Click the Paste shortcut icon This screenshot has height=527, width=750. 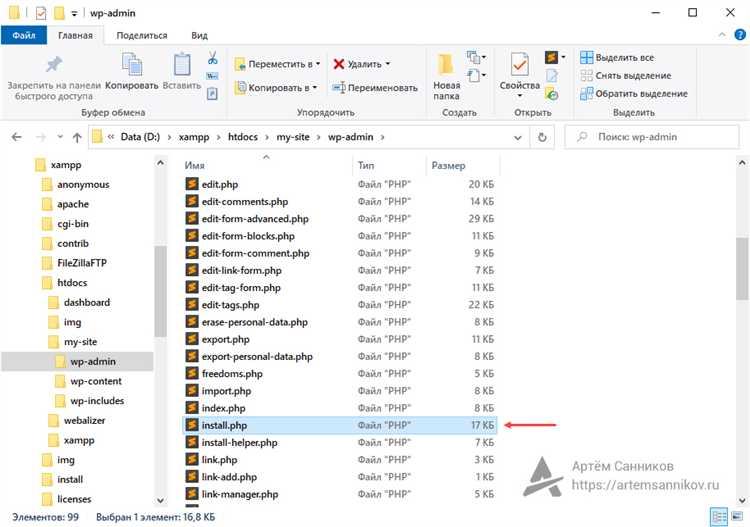pyautogui.click(x=212, y=94)
